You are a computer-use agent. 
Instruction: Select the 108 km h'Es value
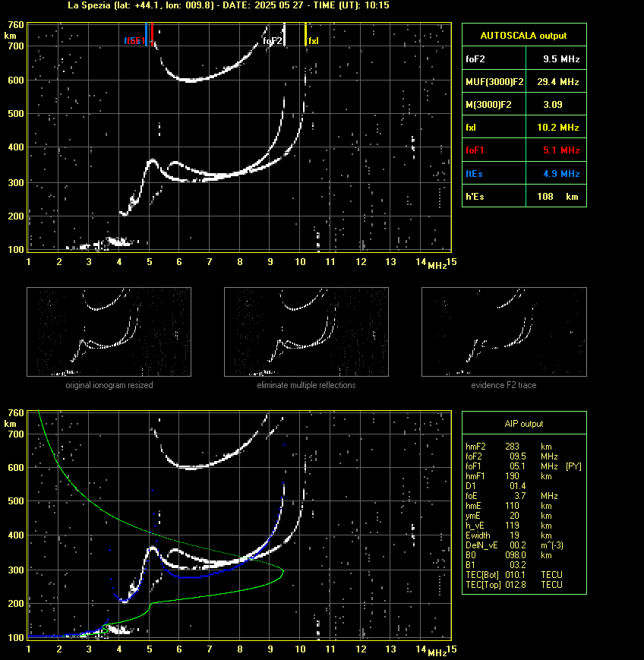557,196
